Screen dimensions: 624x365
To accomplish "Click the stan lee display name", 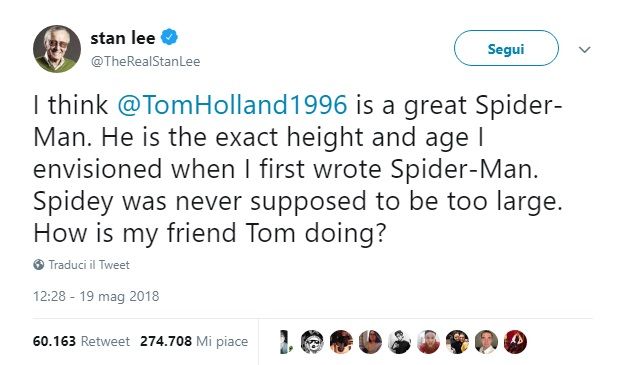I will (123, 38).
